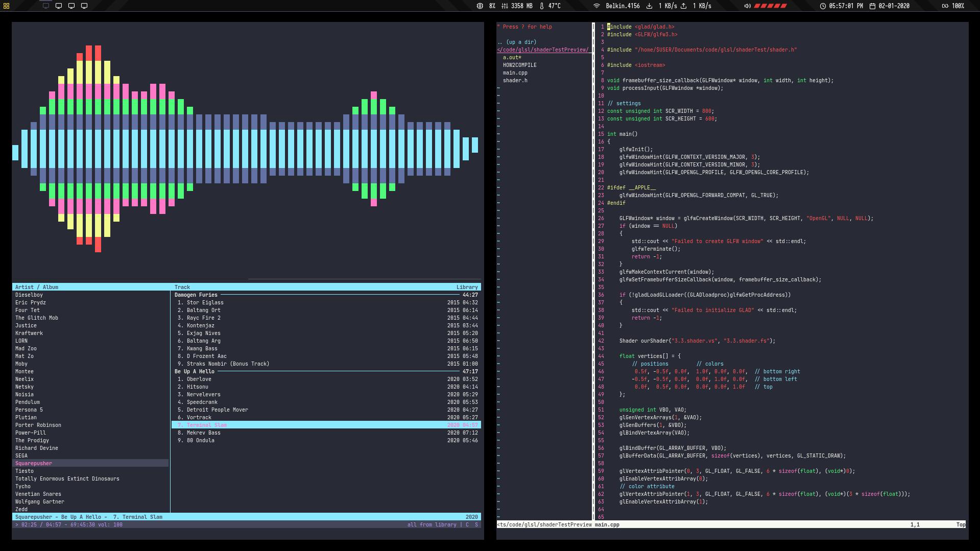Click the 05:57:01 PM time display
The image size is (980, 551).
[x=846, y=6]
